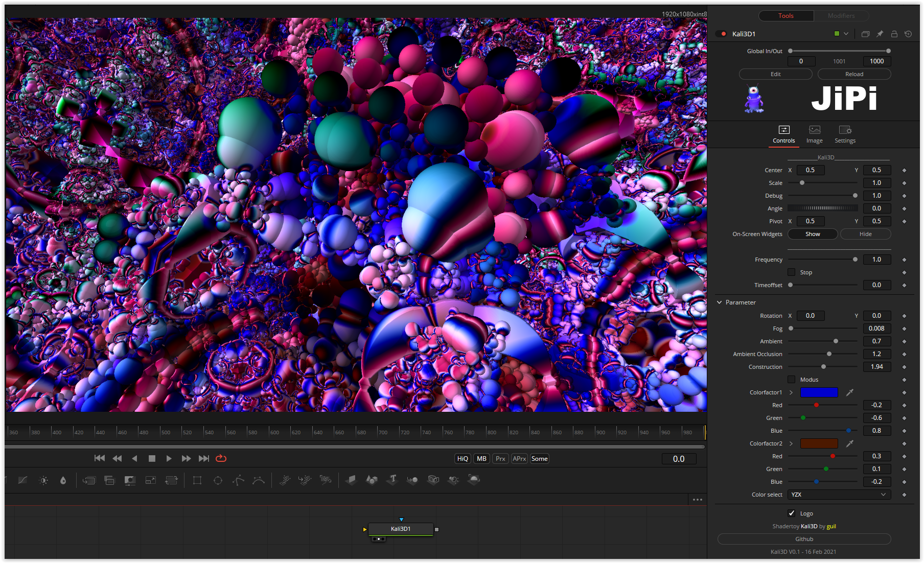Select the Controls tab

coord(783,134)
